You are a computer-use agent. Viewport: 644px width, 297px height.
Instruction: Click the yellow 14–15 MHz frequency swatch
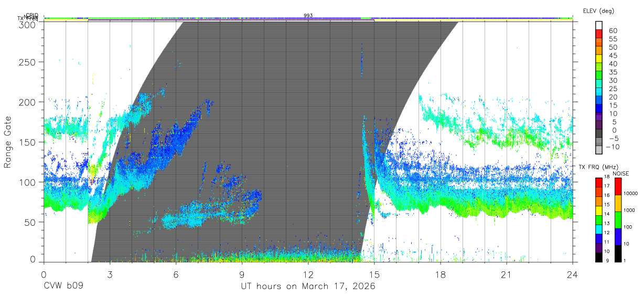tap(599, 210)
